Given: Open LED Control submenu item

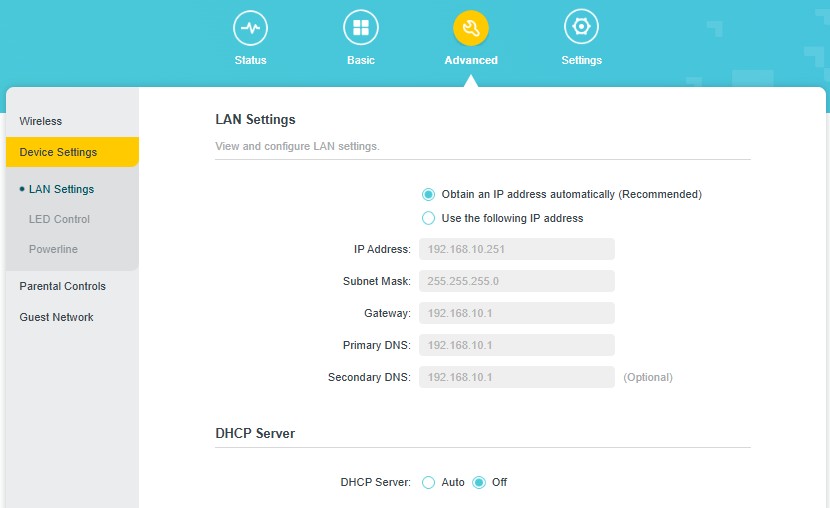Looking at the screenshot, I should click(59, 219).
